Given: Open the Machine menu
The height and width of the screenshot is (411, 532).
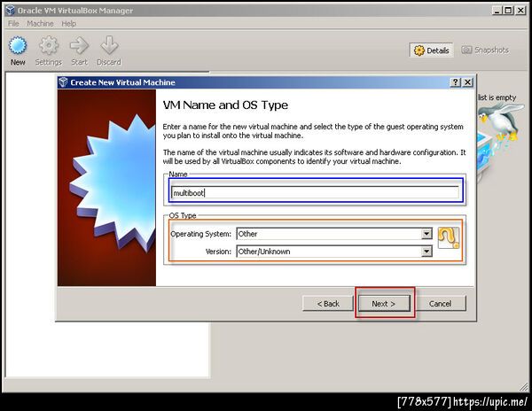Looking at the screenshot, I should coord(40,24).
